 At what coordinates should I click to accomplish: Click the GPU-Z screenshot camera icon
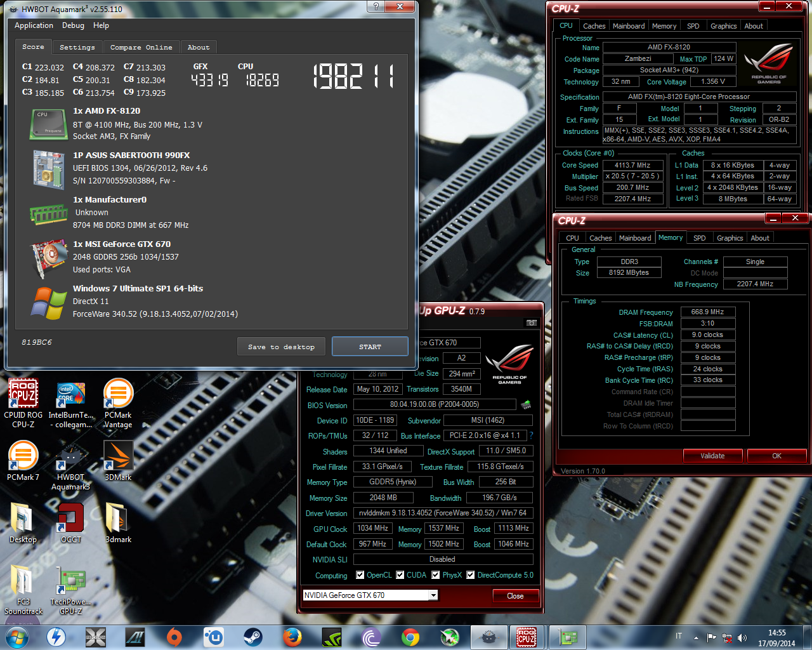[x=532, y=323]
